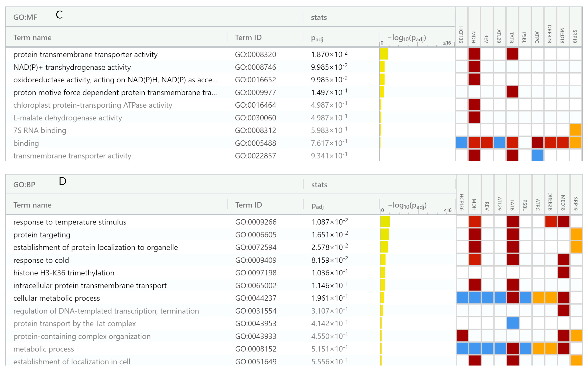Click the MDH gene column header in GO:MF
The height and width of the screenshot is (372, 588).
click(x=474, y=37)
